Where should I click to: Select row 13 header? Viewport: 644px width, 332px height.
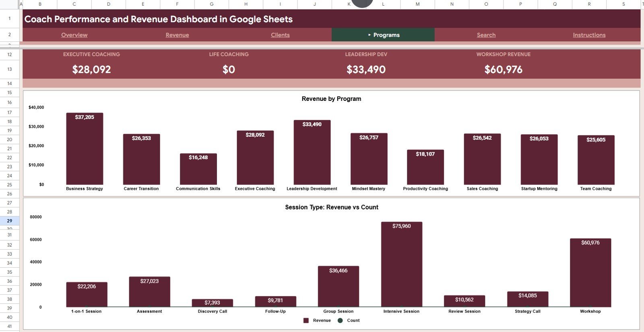[x=10, y=69]
